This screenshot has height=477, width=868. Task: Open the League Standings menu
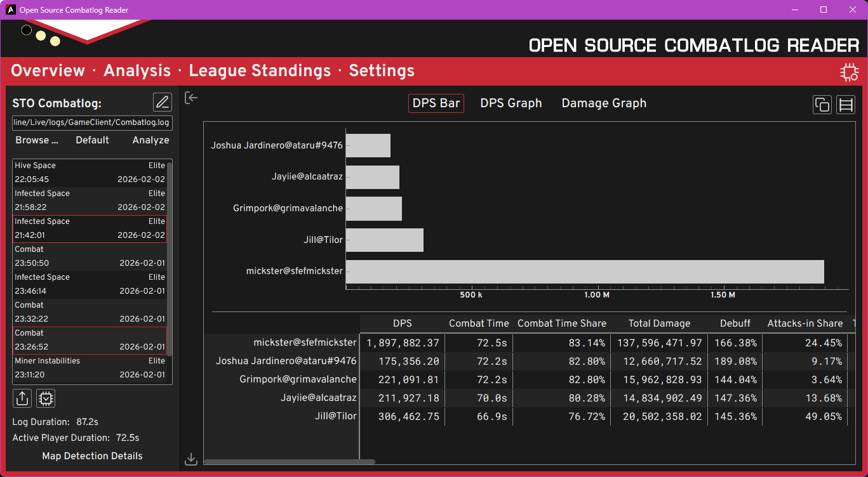click(260, 71)
